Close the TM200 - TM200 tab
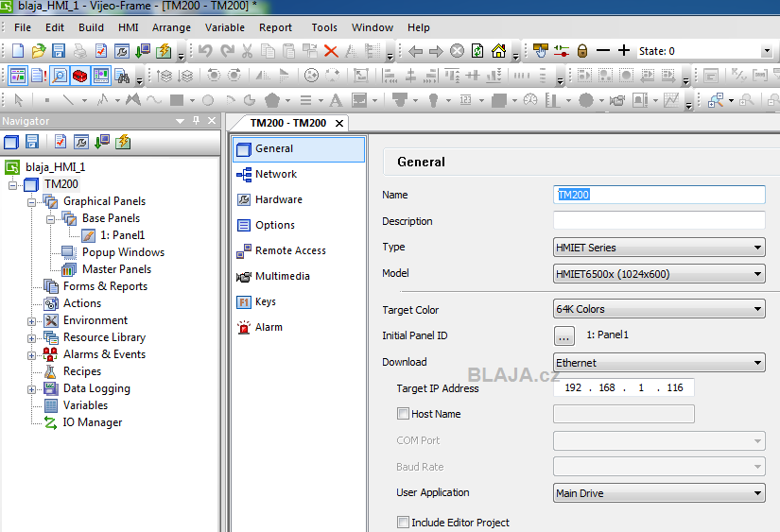 point(339,123)
